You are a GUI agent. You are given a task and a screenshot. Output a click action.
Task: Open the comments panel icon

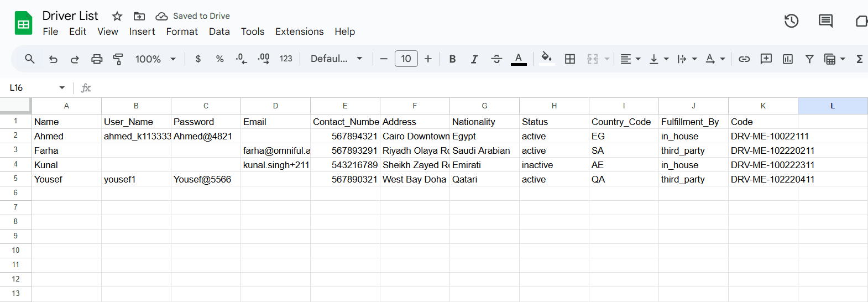click(x=825, y=21)
